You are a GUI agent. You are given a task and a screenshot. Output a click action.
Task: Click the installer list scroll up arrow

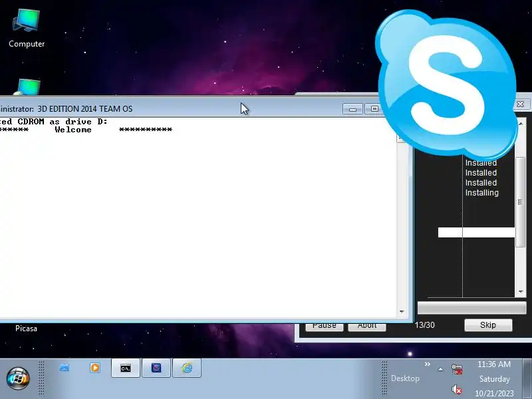pyautogui.click(x=521, y=124)
